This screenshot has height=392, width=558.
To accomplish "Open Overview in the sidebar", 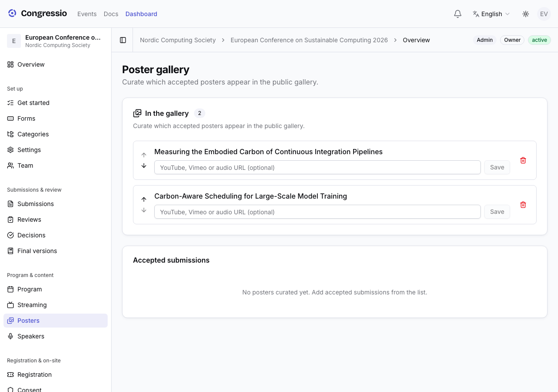I will pyautogui.click(x=55, y=64).
